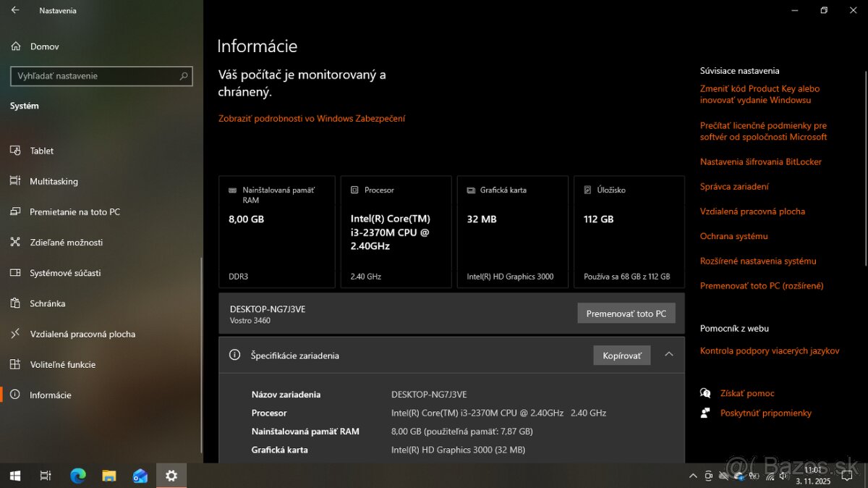Screen dimensions: 868x488
Task: Click the search magnifier icon
Action: pos(184,76)
